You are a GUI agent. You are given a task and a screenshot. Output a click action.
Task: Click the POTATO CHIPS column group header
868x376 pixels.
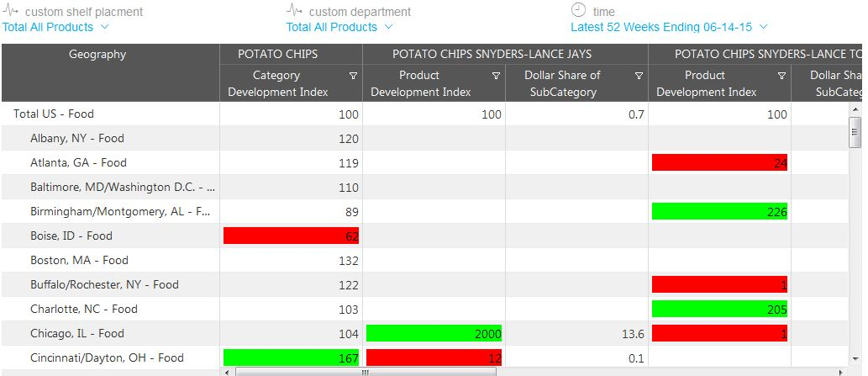pyautogui.click(x=277, y=54)
